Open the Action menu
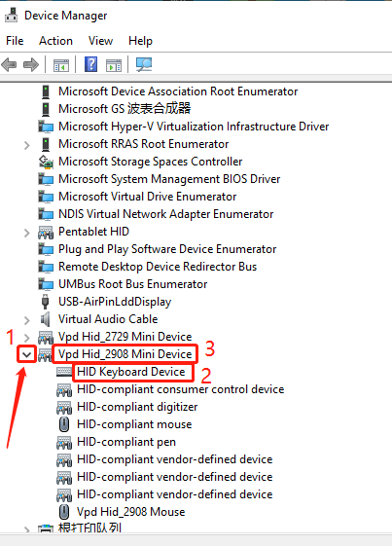This screenshot has width=392, height=546. [55, 41]
